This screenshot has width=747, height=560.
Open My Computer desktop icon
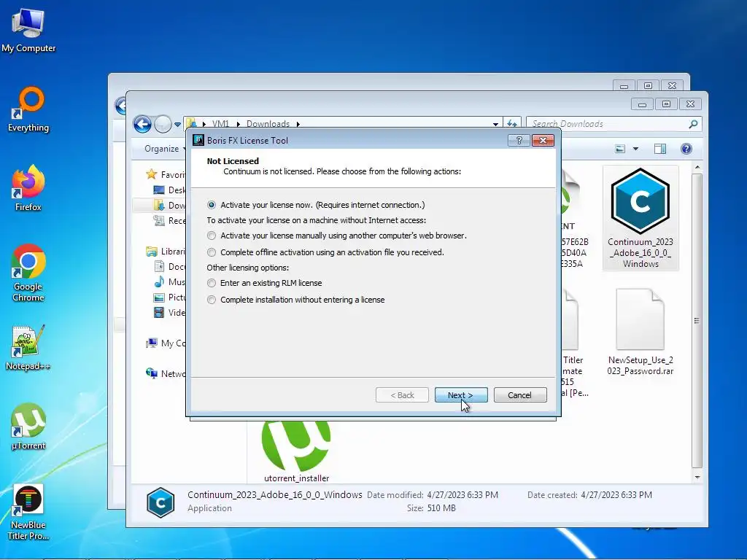[28, 29]
